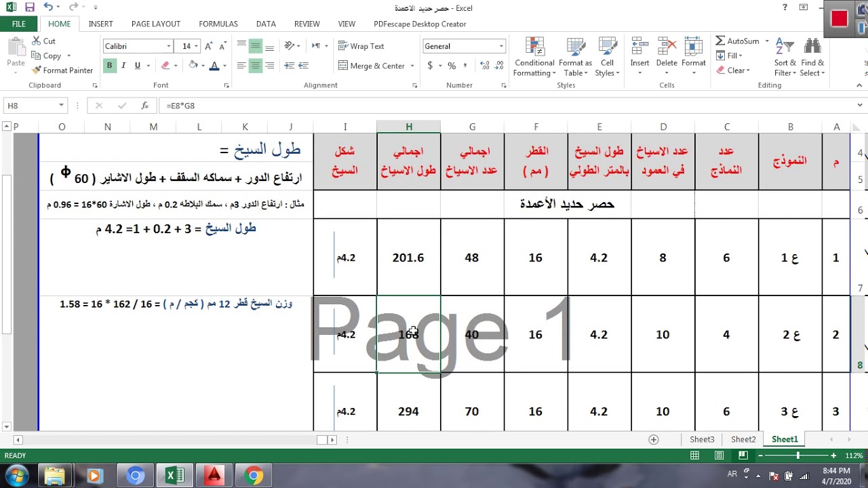Toggle Bold formatting
The width and height of the screenshot is (868, 488).
(109, 66)
